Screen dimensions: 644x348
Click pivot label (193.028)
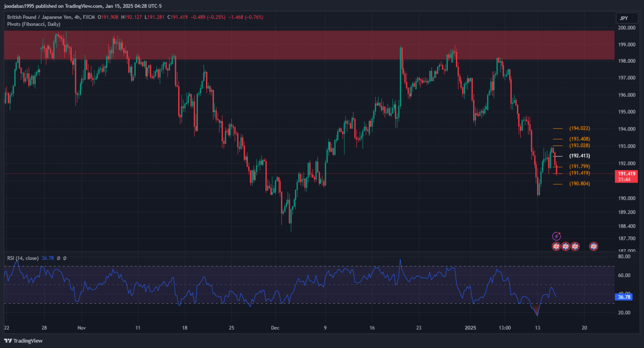tap(580, 146)
